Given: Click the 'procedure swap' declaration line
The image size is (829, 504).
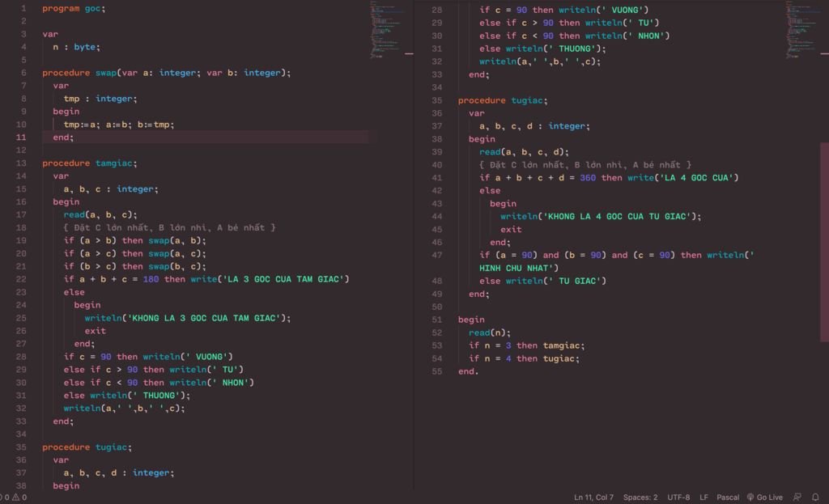Looking at the screenshot, I should point(167,73).
